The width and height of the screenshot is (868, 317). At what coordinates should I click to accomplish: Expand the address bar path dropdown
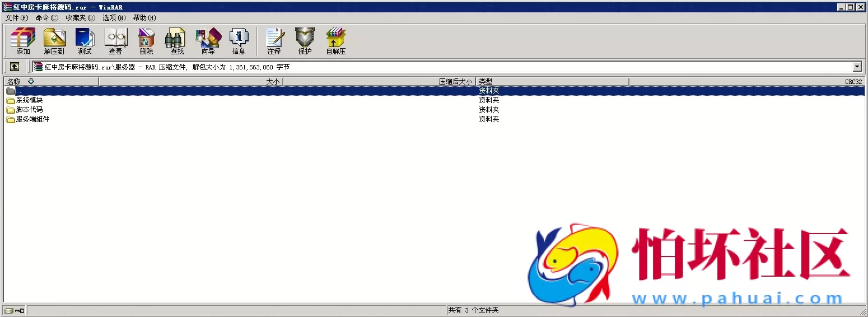pos(857,67)
